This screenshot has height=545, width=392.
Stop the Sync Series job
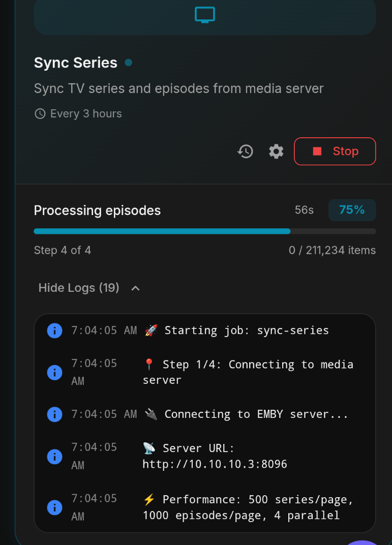[x=335, y=151]
